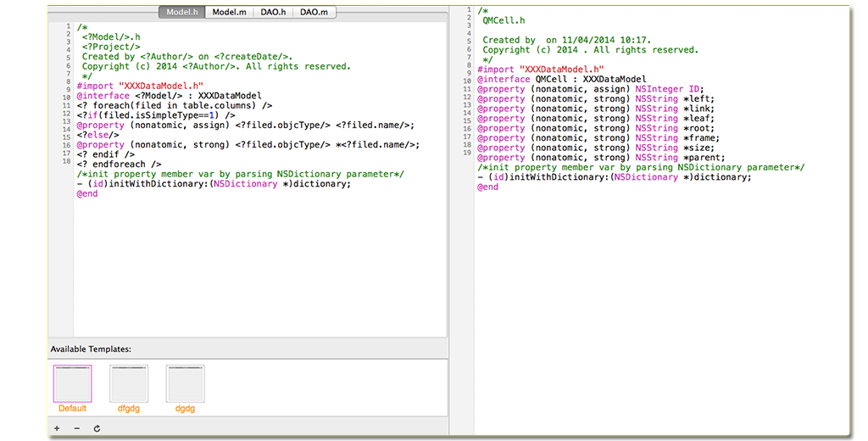Click the 'Available Templates:' heading
The height and width of the screenshot is (441, 868).
[x=91, y=349]
